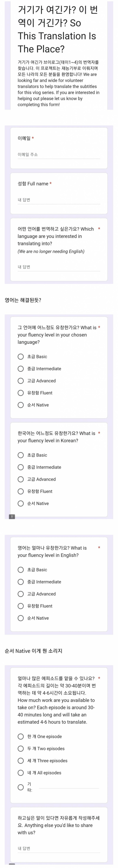Click the report problem exclamation icon
This screenshot has height=868, width=118.
tap(12, 517)
